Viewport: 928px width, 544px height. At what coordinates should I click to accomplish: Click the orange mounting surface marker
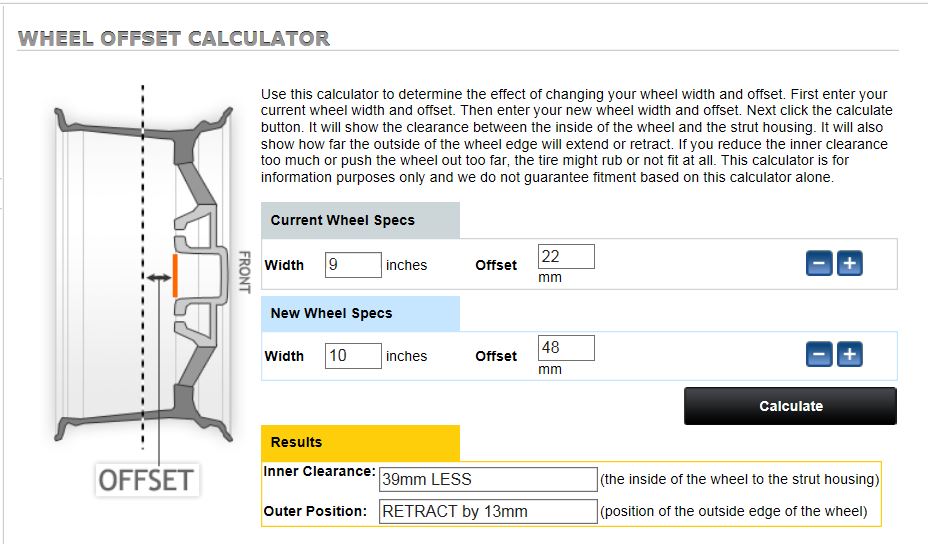(175, 276)
